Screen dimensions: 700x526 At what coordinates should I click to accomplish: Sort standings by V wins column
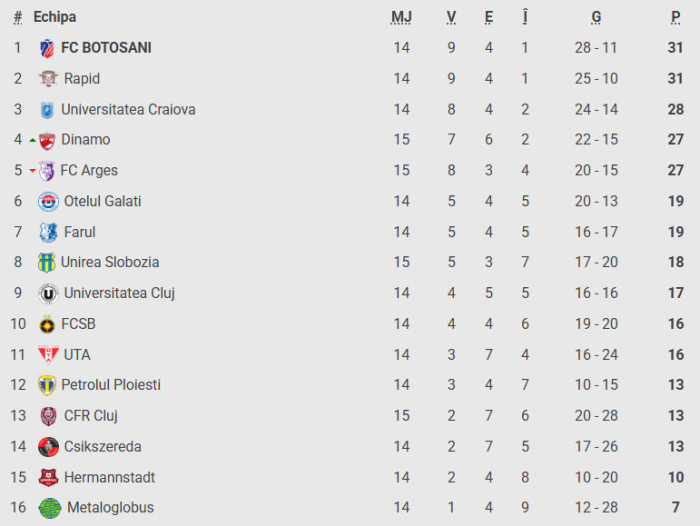point(452,17)
